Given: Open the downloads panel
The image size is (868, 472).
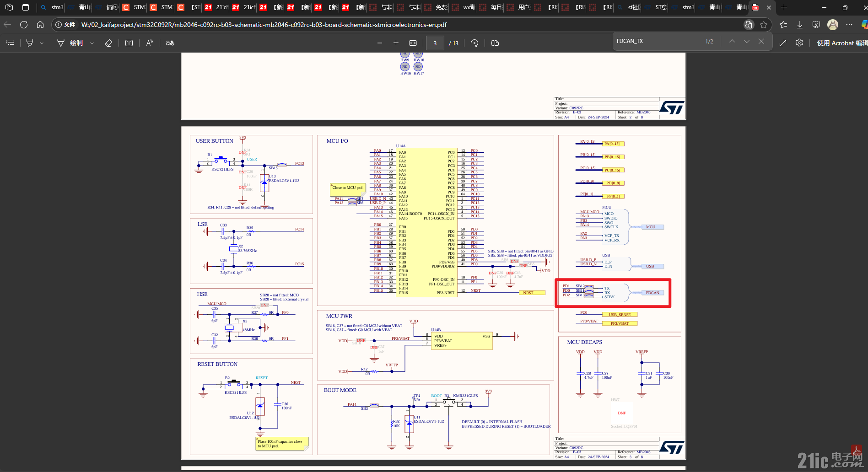Looking at the screenshot, I should [800, 25].
